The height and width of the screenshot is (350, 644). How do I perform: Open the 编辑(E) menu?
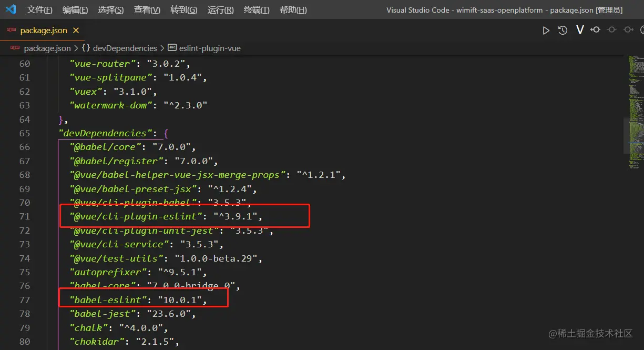pos(75,10)
